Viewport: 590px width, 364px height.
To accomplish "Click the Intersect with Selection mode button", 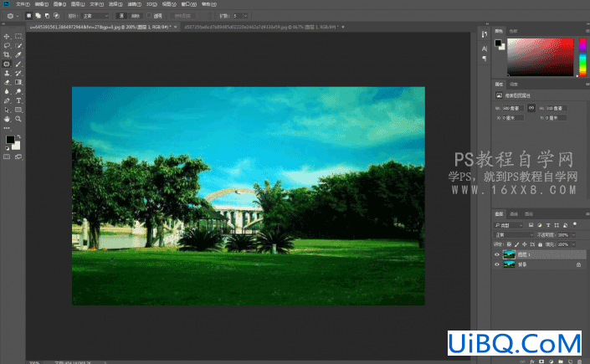I will (56, 16).
